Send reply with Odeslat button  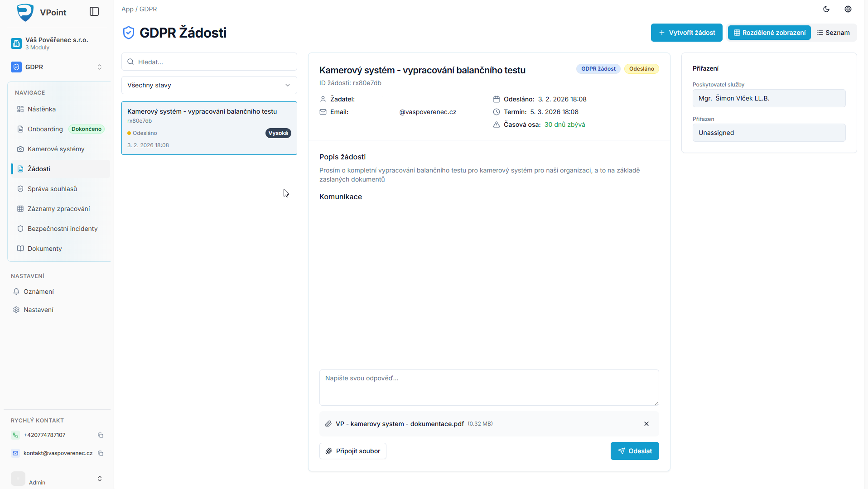pyautogui.click(x=634, y=451)
